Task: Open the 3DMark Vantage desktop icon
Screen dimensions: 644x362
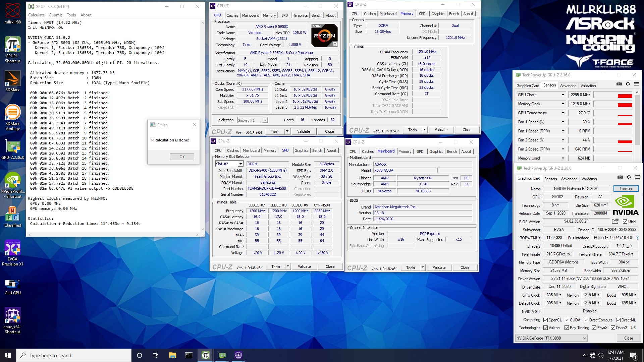Action: click(x=12, y=117)
